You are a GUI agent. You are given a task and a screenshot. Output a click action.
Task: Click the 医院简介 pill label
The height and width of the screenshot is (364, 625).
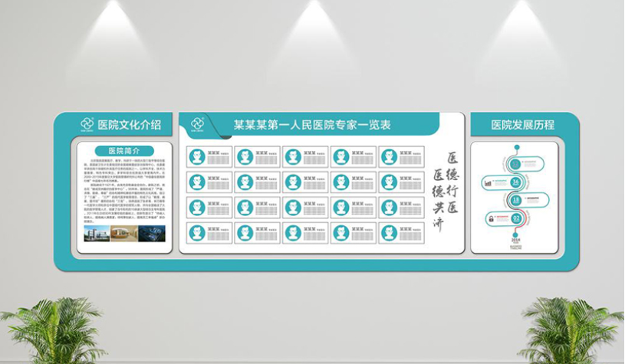125,150
